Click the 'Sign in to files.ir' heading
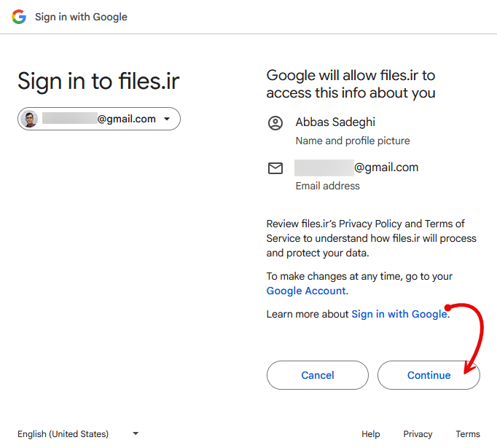 click(98, 81)
